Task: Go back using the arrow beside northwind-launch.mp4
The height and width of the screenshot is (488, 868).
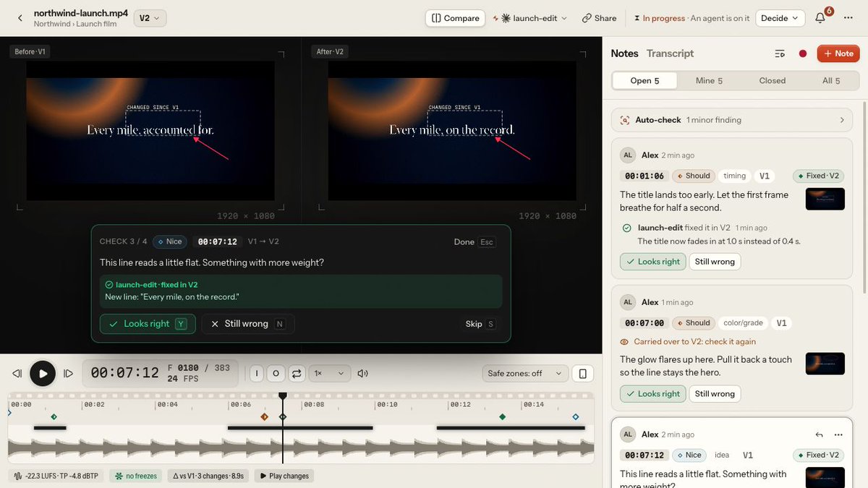Action: pos(20,18)
